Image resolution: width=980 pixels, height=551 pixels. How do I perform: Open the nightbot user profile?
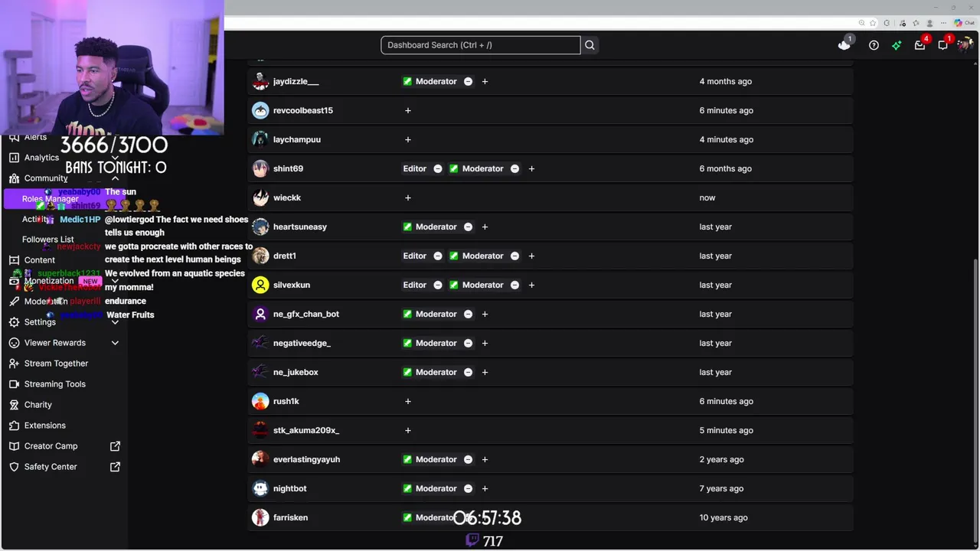click(x=289, y=488)
